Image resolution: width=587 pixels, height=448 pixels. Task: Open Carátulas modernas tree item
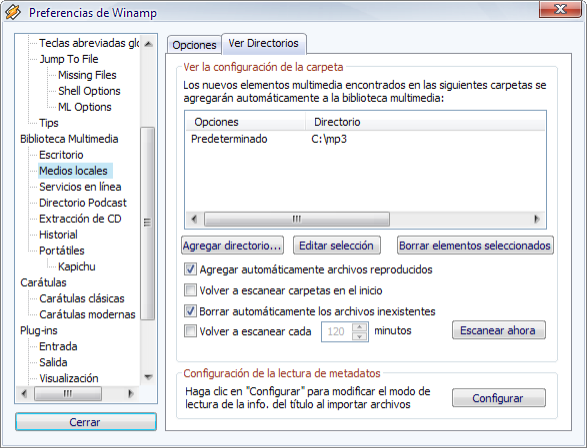click(87, 314)
